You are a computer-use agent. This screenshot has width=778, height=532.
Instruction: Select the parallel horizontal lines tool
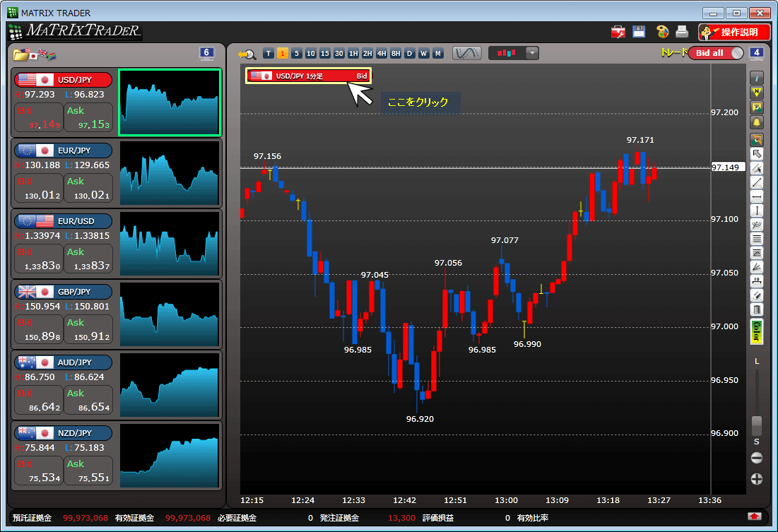(x=756, y=240)
